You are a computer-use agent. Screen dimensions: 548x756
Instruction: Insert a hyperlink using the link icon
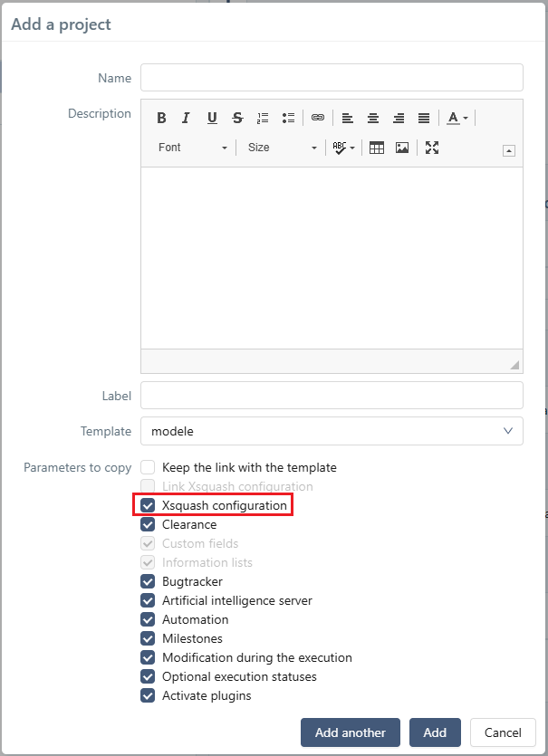pyautogui.click(x=317, y=118)
